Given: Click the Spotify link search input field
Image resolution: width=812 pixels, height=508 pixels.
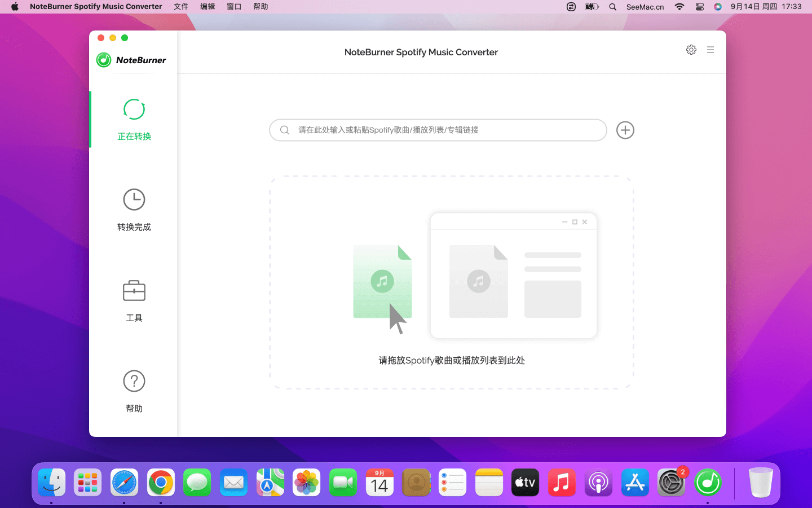Looking at the screenshot, I should pos(438,130).
